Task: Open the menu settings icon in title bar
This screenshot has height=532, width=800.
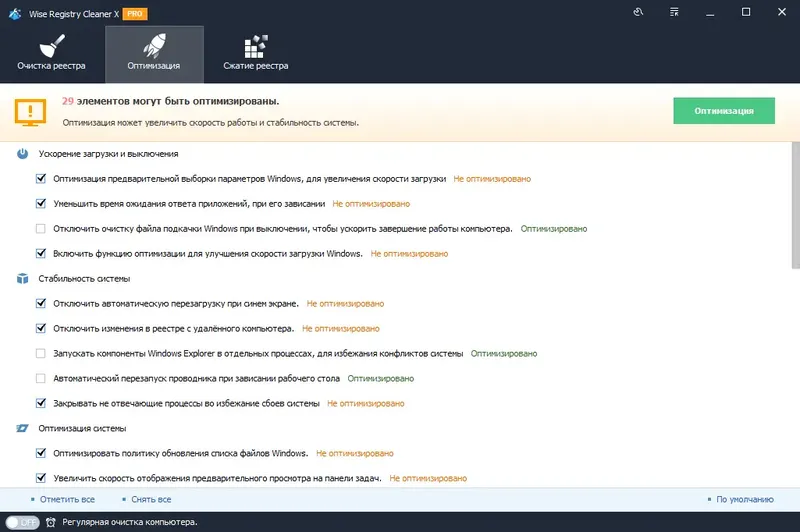Action: click(x=674, y=12)
